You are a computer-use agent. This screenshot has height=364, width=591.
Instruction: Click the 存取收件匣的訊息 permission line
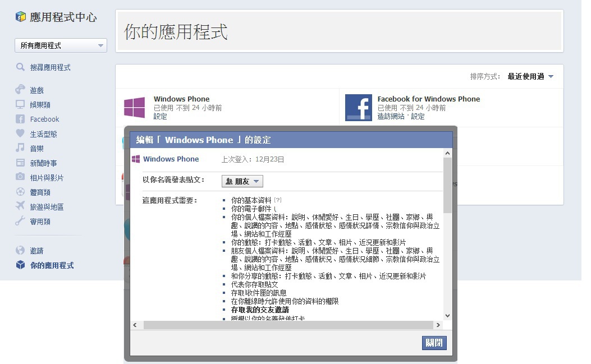click(259, 293)
